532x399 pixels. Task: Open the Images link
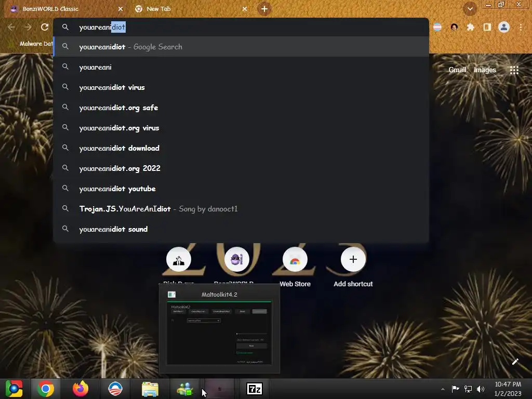coord(485,70)
